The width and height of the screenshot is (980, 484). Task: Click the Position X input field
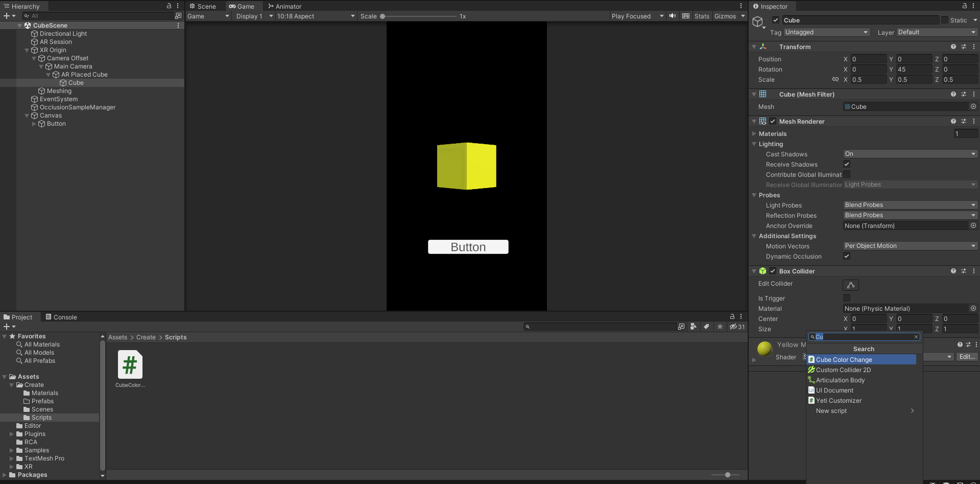[x=868, y=59]
